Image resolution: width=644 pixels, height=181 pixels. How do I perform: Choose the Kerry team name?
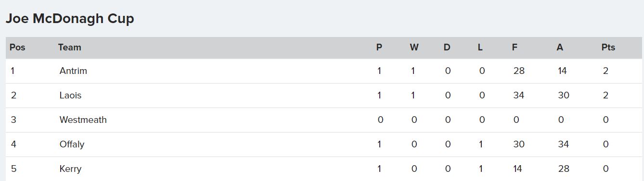pyautogui.click(x=70, y=169)
